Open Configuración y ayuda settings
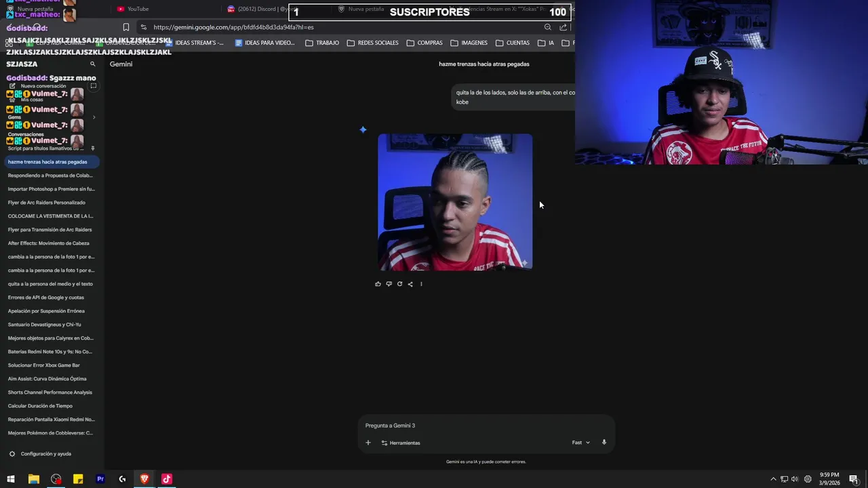This screenshot has height=488, width=868. pos(40,454)
